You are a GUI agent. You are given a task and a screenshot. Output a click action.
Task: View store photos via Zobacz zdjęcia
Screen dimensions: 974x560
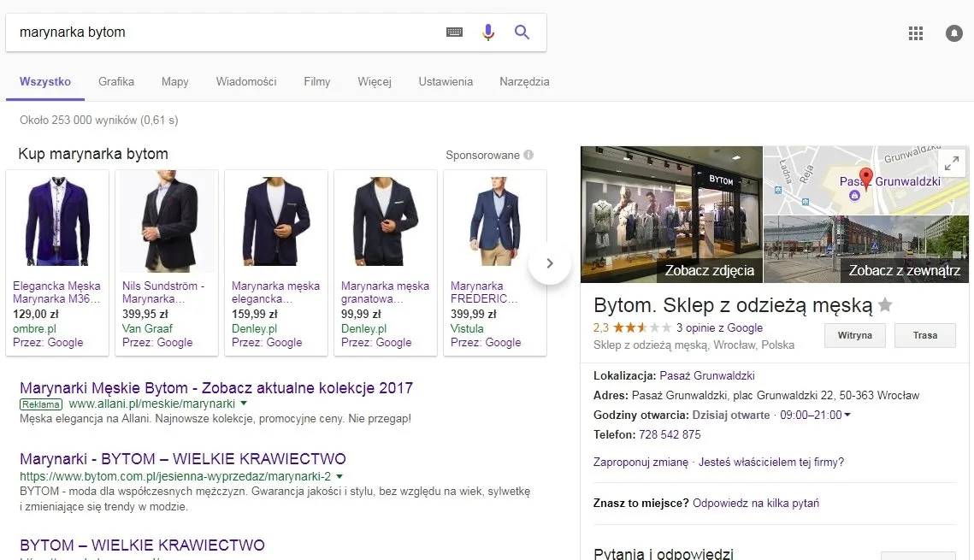710,271
